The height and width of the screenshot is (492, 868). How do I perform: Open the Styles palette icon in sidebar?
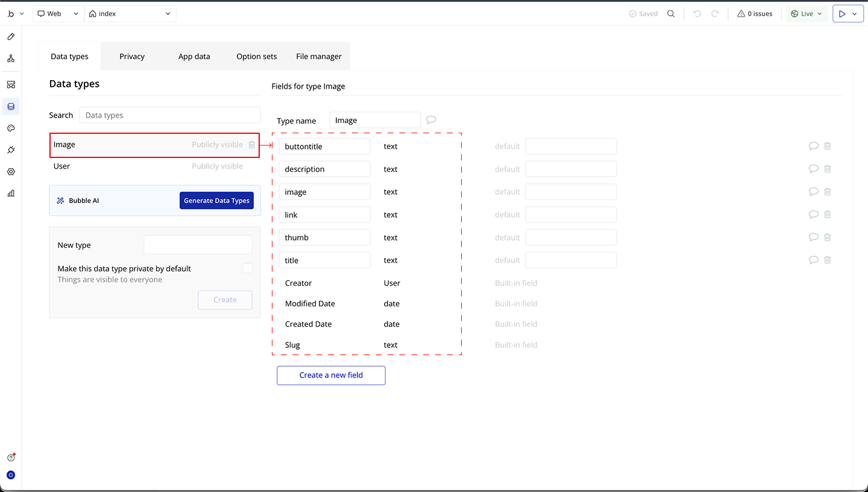11,128
